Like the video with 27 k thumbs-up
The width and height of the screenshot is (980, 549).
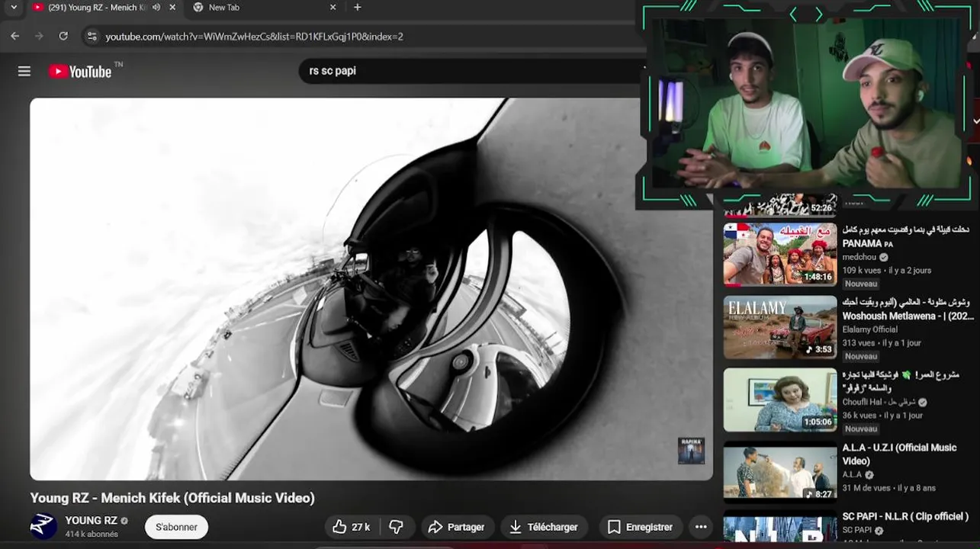pos(352,527)
